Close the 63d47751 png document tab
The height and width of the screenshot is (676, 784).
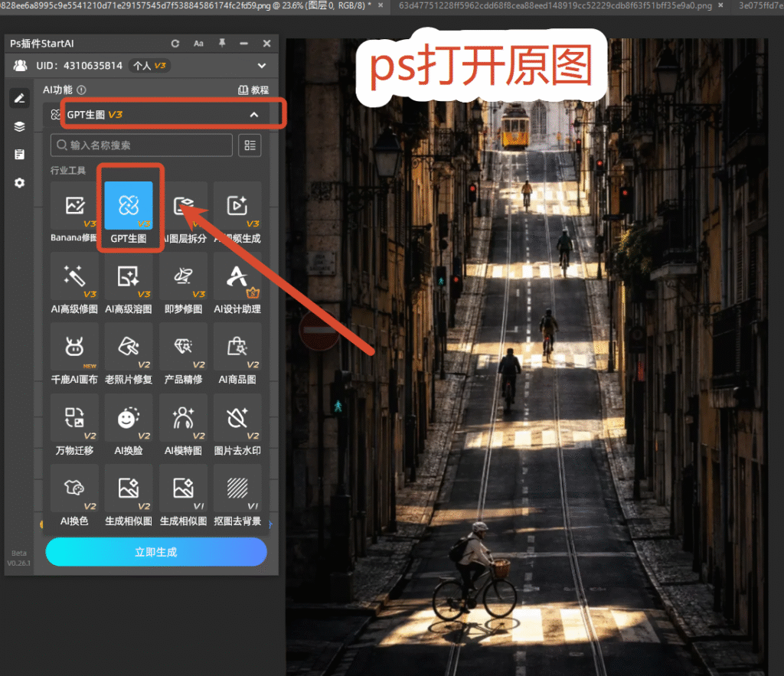720,5
